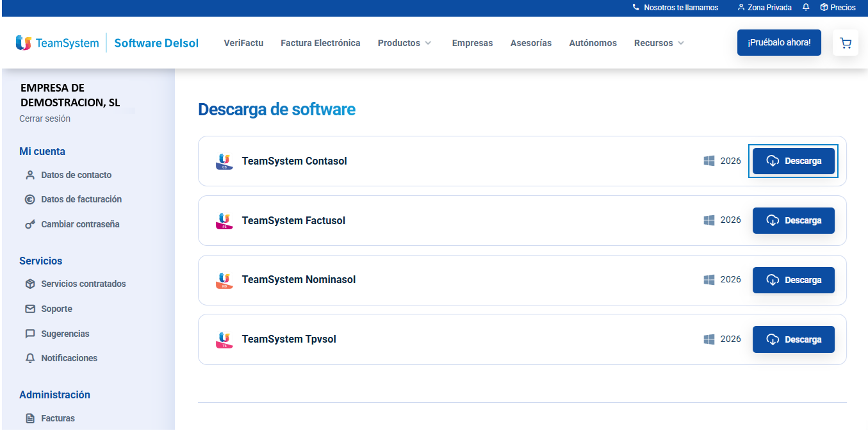Select Cambiar contraseña in sidebar

pyautogui.click(x=80, y=224)
